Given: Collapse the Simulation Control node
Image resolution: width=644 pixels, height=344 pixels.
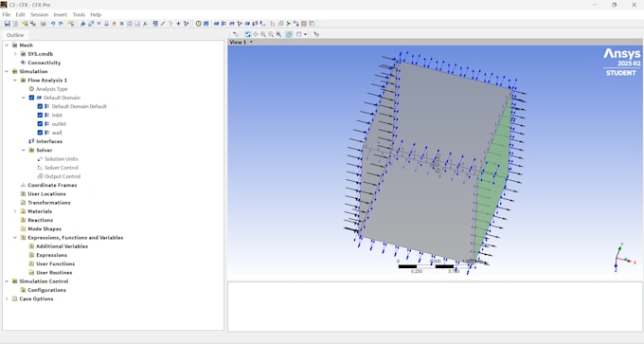Looking at the screenshot, I should click(x=7, y=281).
